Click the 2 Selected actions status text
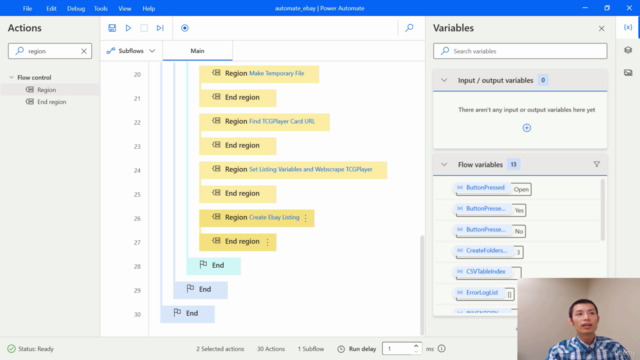Viewport: 640px width, 360px height. coord(220,349)
